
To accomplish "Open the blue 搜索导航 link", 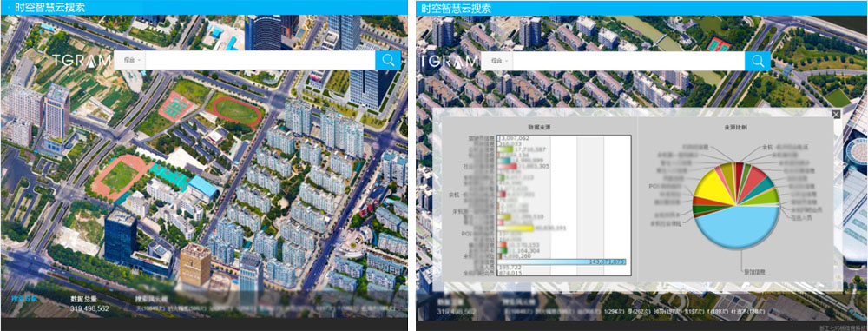I will click(x=23, y=298).
